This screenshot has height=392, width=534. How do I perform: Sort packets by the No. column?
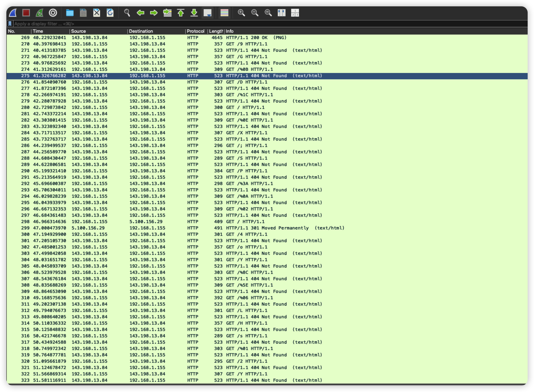tap(19, 31)
